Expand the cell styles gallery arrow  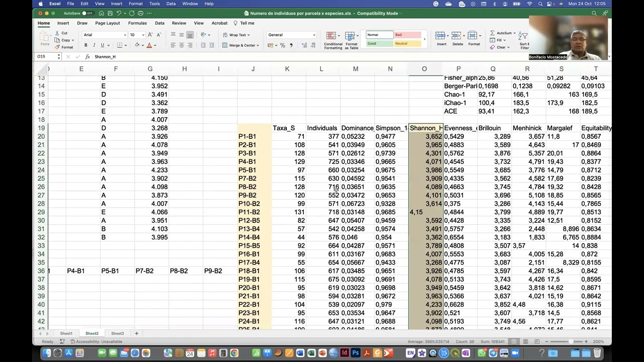[x=425, y=39]
